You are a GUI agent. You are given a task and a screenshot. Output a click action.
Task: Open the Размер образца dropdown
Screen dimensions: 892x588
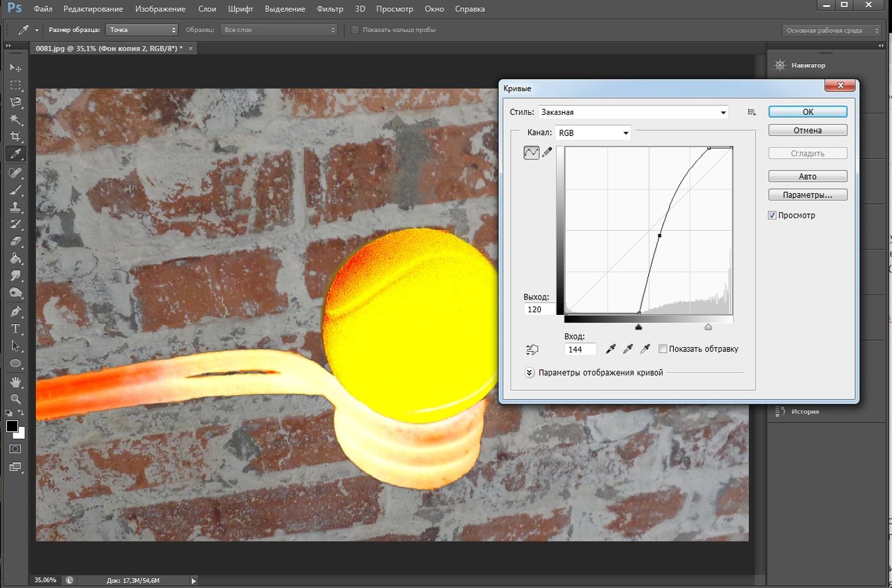[143, 30]
